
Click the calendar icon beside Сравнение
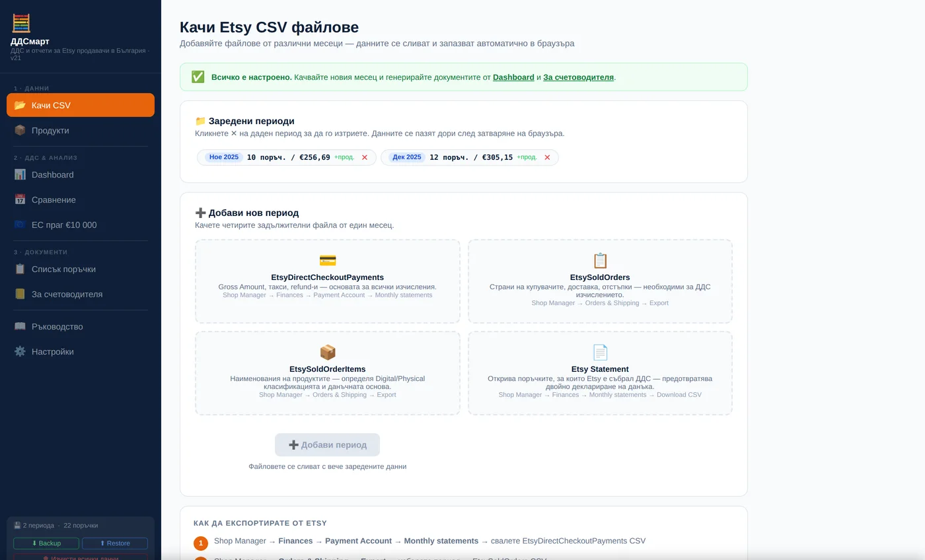pyautogui.click(x=20, y=199)
